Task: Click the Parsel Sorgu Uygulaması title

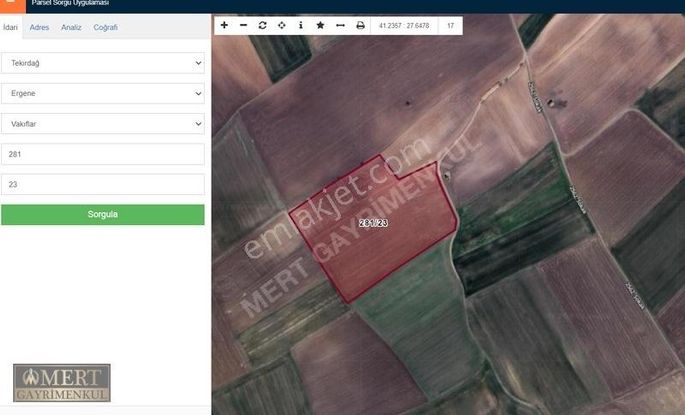Action: [70, 3]
